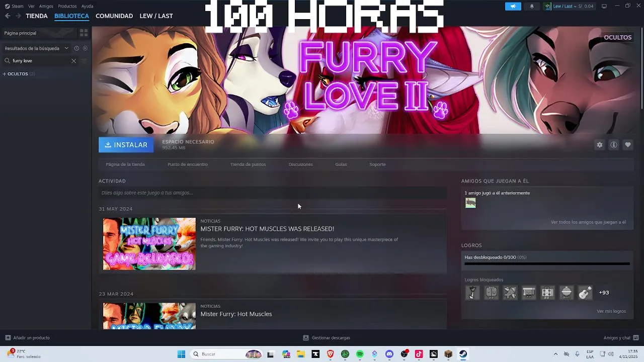The image size is (644, 362).
Task: Open the collections grid view icon
Action: (x=84, y=33)
